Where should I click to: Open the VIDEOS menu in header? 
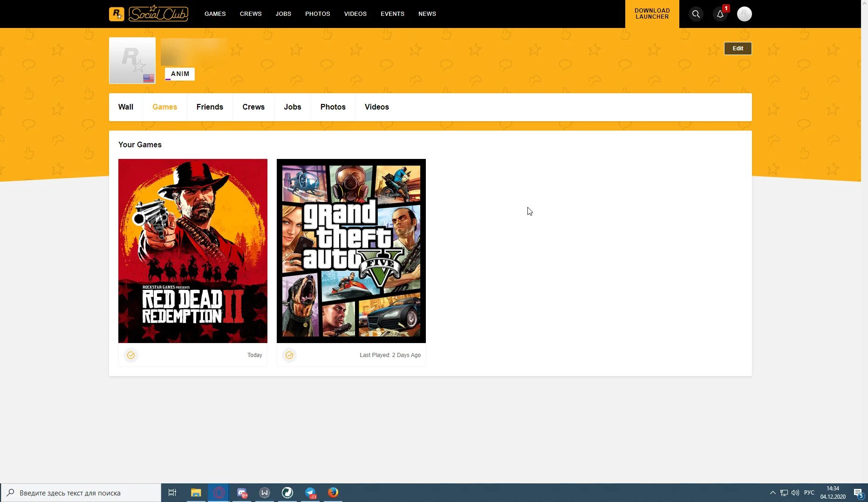(x=355, y=14)
